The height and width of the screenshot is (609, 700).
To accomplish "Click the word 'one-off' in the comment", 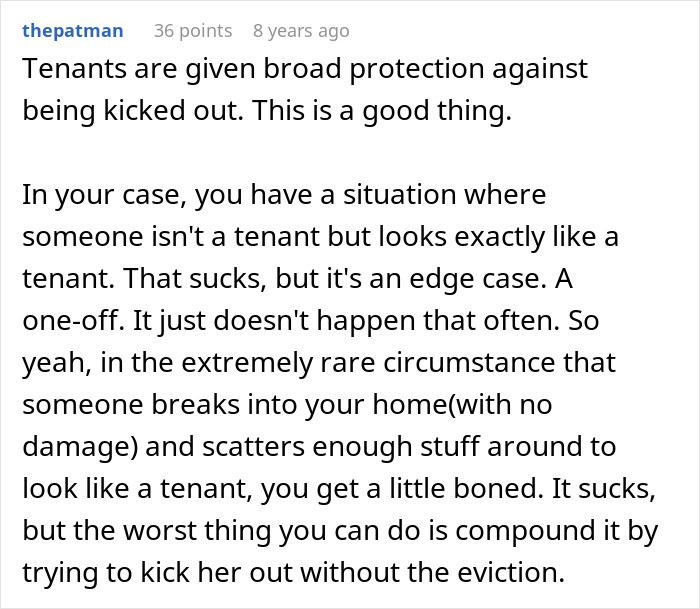I will tap(71, 321).
